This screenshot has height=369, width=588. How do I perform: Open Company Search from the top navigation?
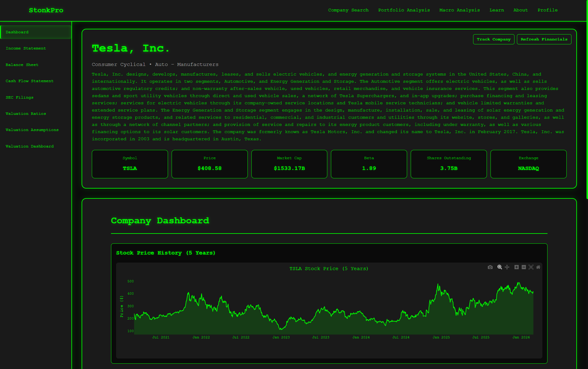[x=348, y=10]
